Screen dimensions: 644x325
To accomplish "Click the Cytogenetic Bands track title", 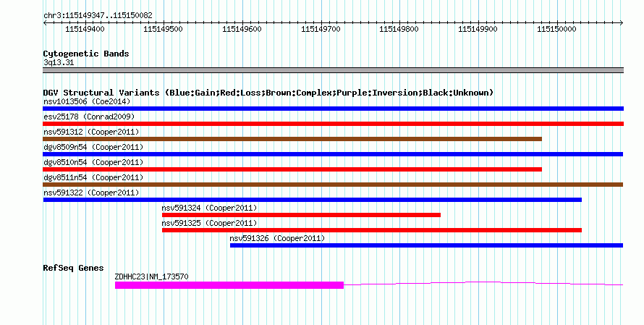I will [86, 54].
